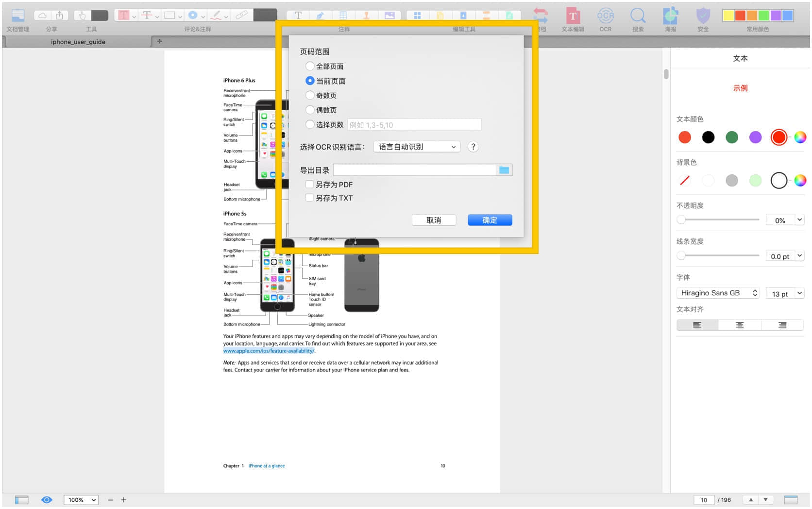This screenshot has height=509, width=812.
Task: Select the 奇数页 radio button
Action: coord(309,95)
